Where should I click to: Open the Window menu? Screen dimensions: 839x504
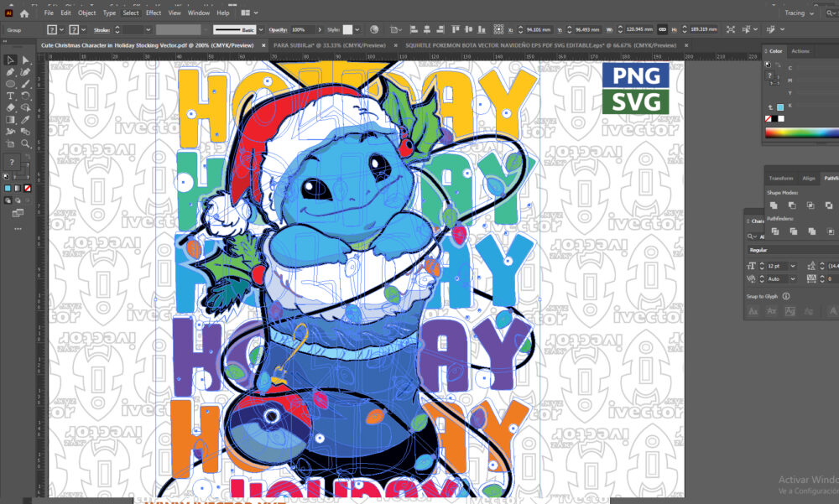(x=199, y=13)
